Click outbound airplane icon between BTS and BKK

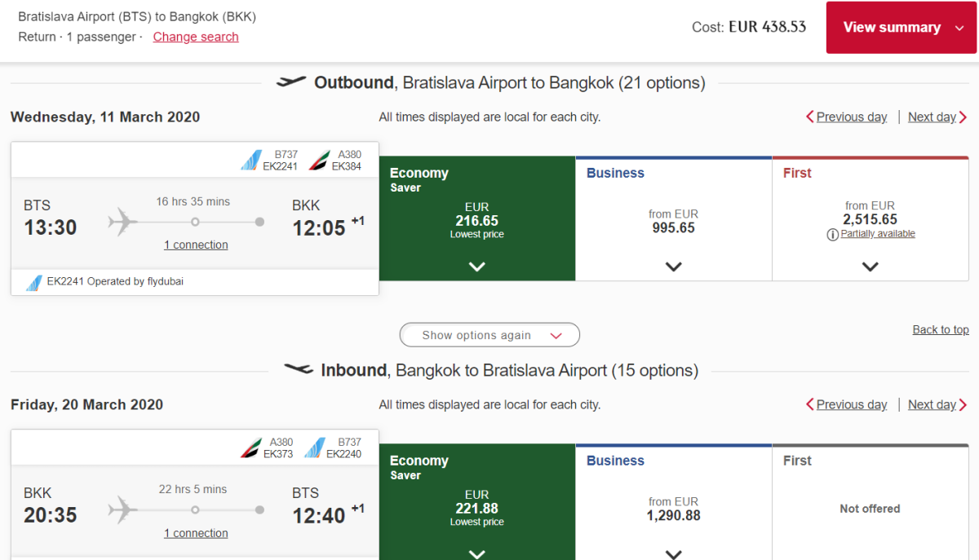click(123, 222)
